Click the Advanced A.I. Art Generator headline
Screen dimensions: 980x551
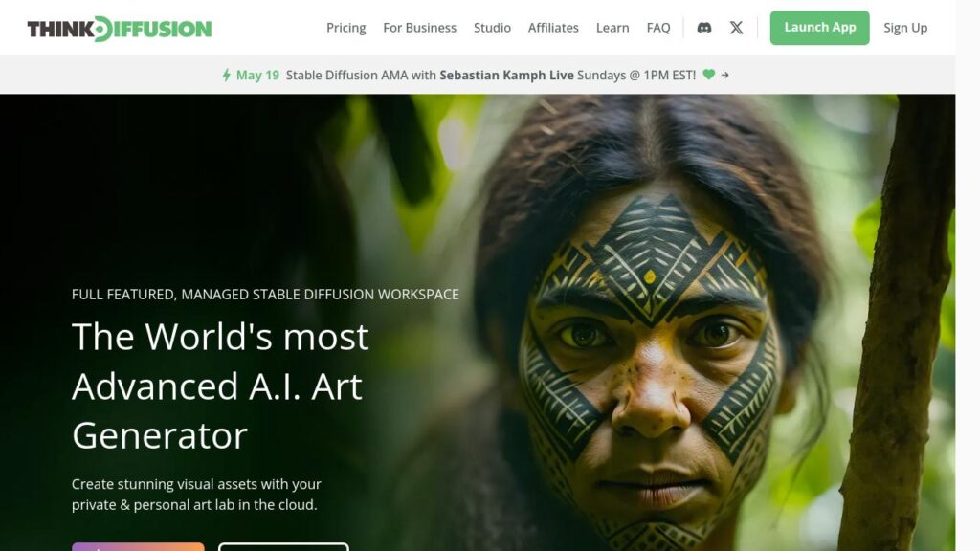pos(219,386)
